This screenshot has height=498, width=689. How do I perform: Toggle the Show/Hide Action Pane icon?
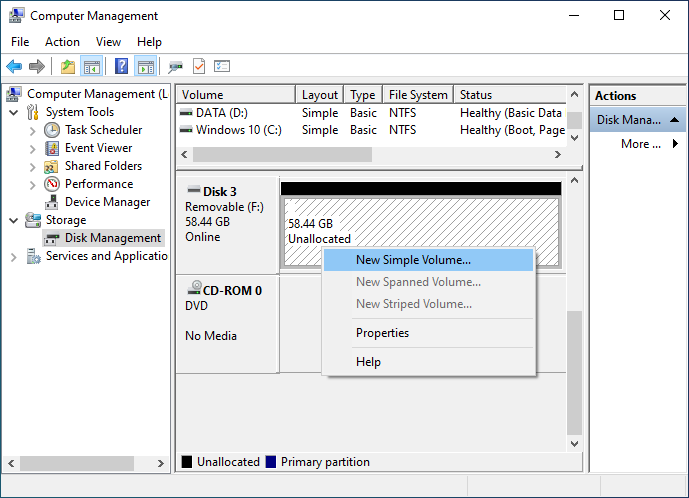146,67
